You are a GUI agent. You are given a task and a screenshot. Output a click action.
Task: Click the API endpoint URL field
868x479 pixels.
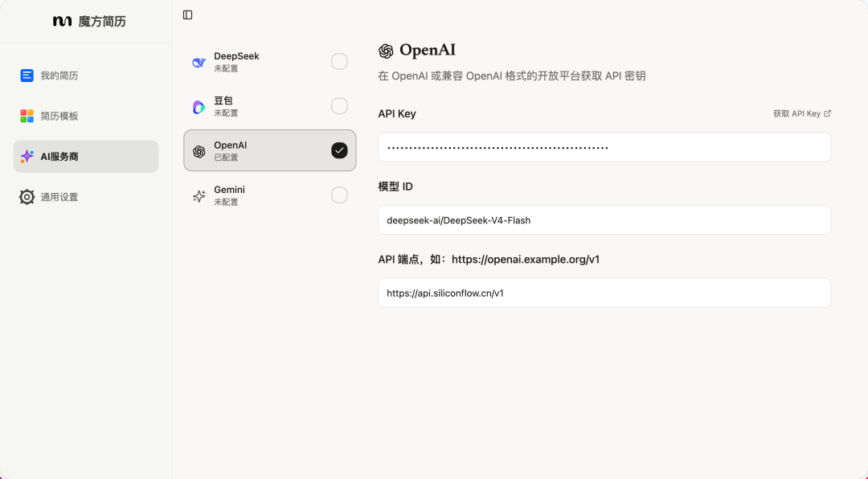604,293
